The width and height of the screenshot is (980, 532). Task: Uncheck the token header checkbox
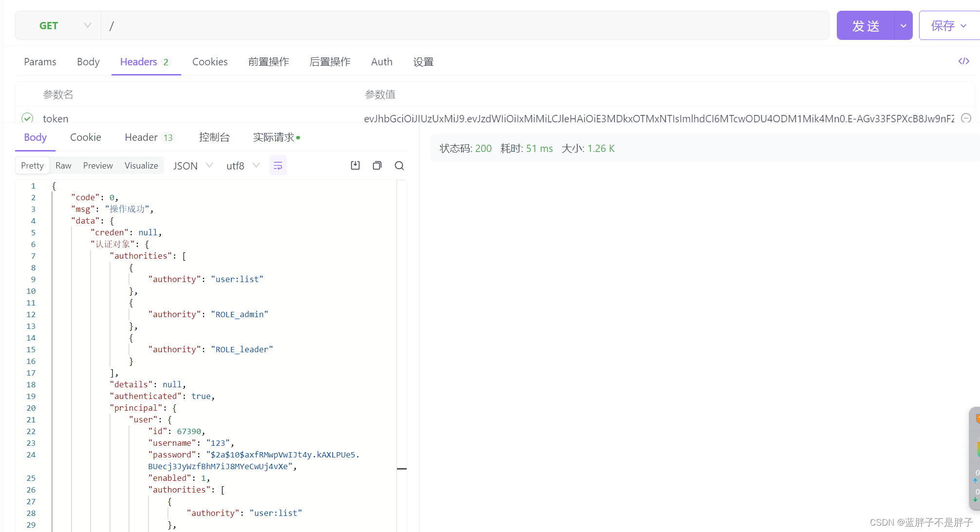coord(27,118)
